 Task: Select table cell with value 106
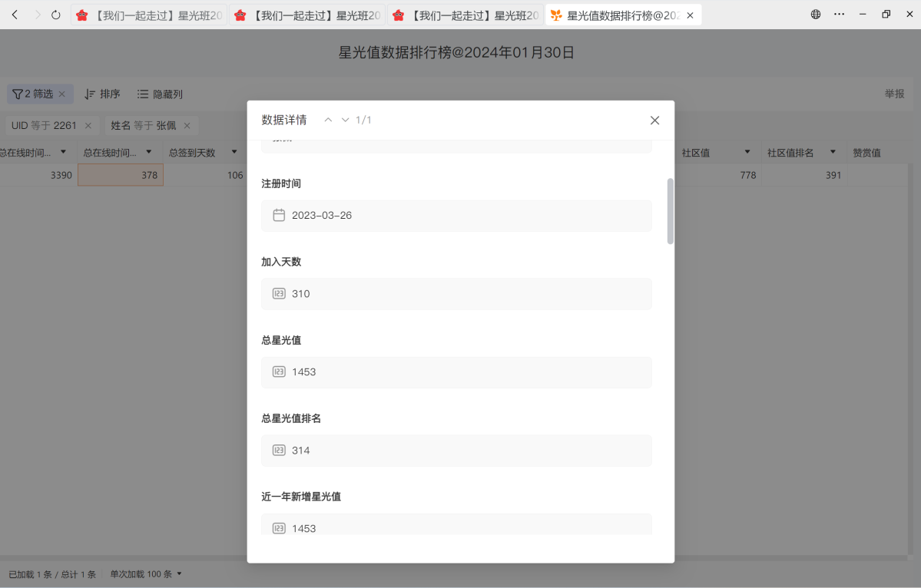point(206,175)
